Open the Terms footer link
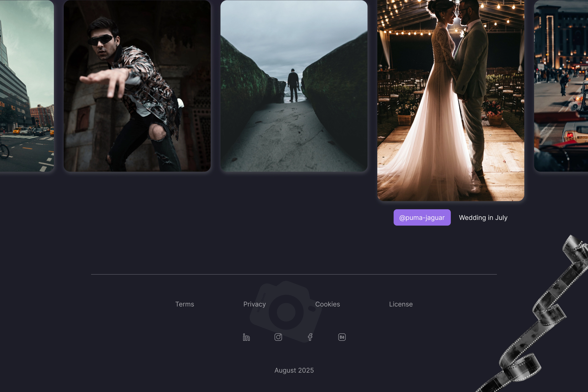The height and width of the screenshot is (392, 588). [x=185, y=304]
